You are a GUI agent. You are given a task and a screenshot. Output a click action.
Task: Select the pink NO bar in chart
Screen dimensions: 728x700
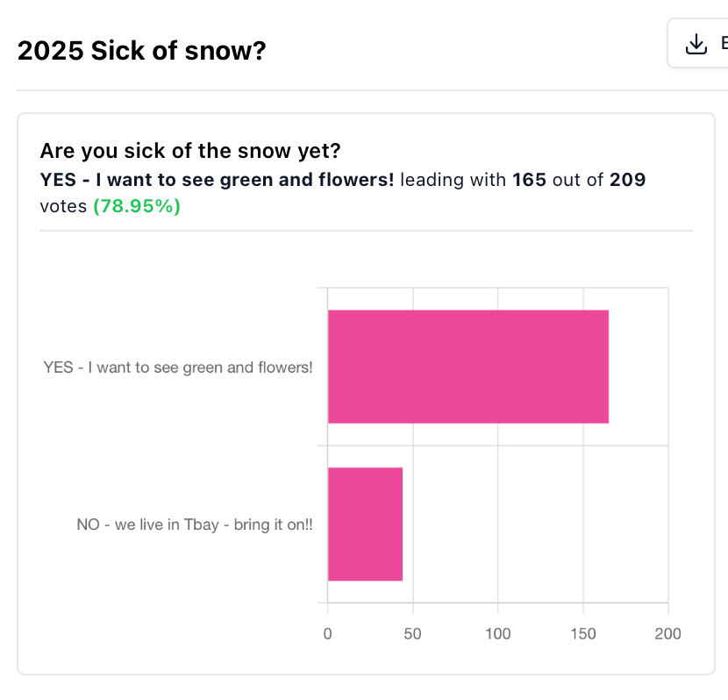(x=365, y=524)
